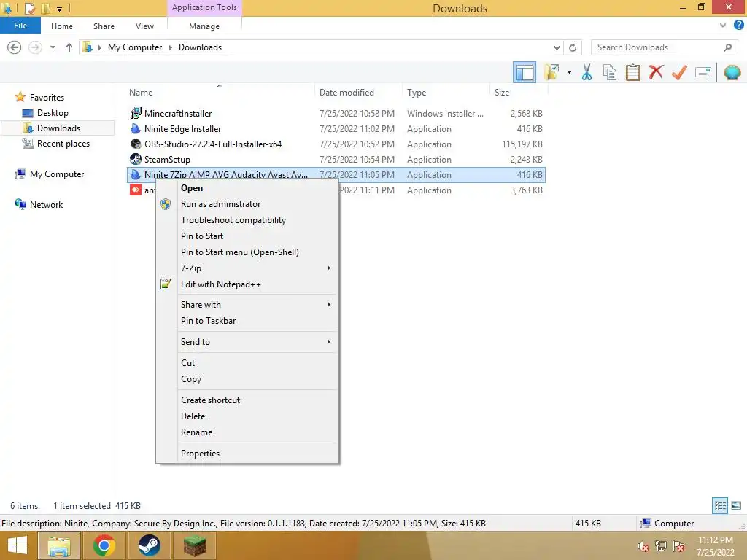Refresh the Downloads folder
747x560 pixels.
[573, 47]
